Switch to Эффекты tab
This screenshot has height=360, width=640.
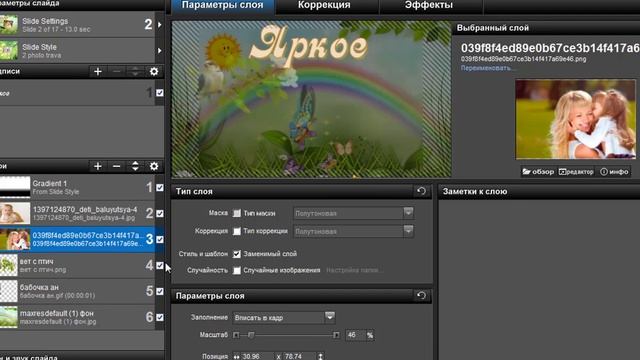click(429, 6)
